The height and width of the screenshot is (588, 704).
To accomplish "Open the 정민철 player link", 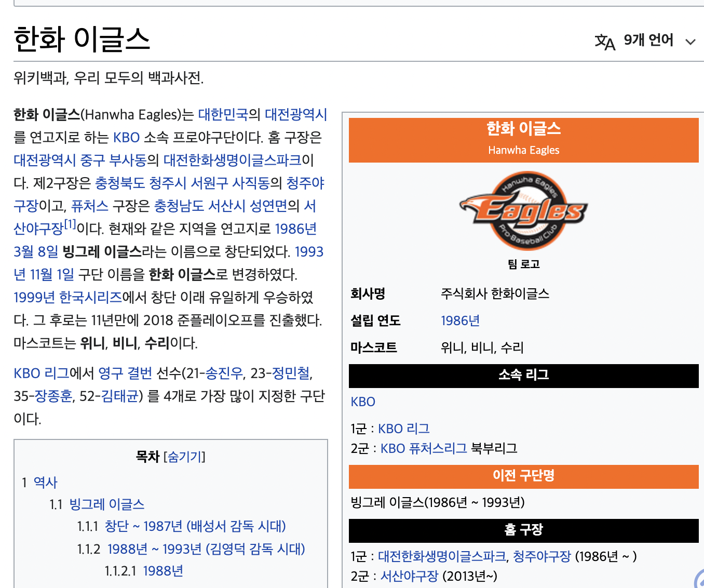I will point(291,373).
